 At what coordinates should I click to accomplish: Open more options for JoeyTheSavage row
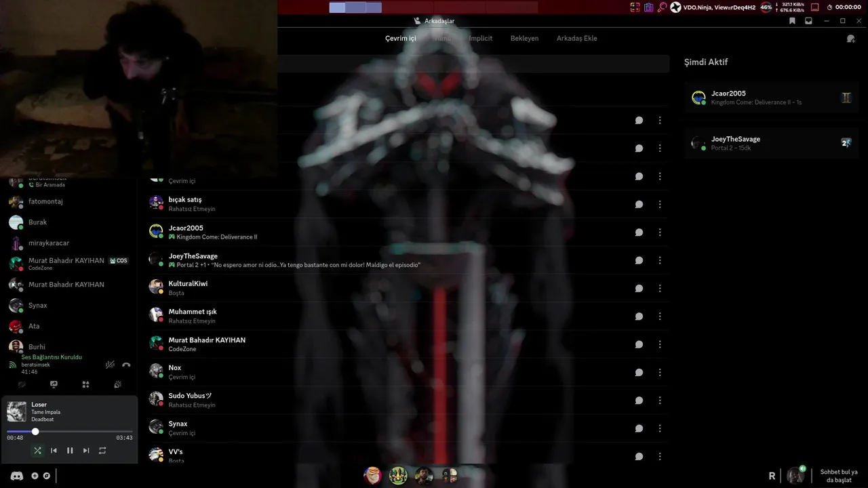[660, 260]
